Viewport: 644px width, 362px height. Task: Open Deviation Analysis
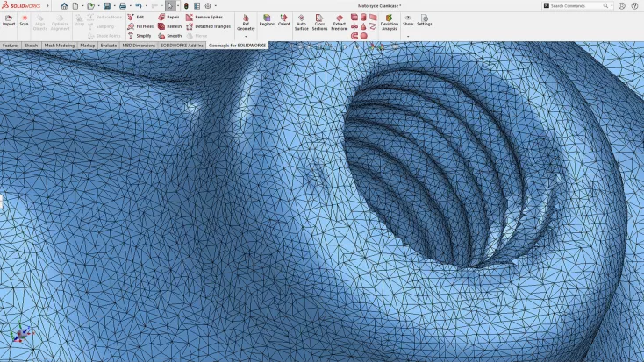point(389,22)
